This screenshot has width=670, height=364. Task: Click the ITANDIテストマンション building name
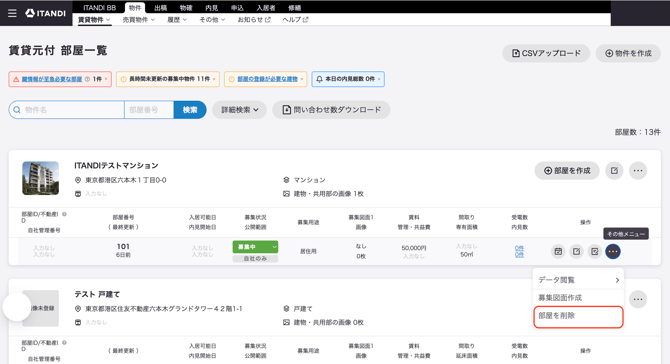click(116, 165)
